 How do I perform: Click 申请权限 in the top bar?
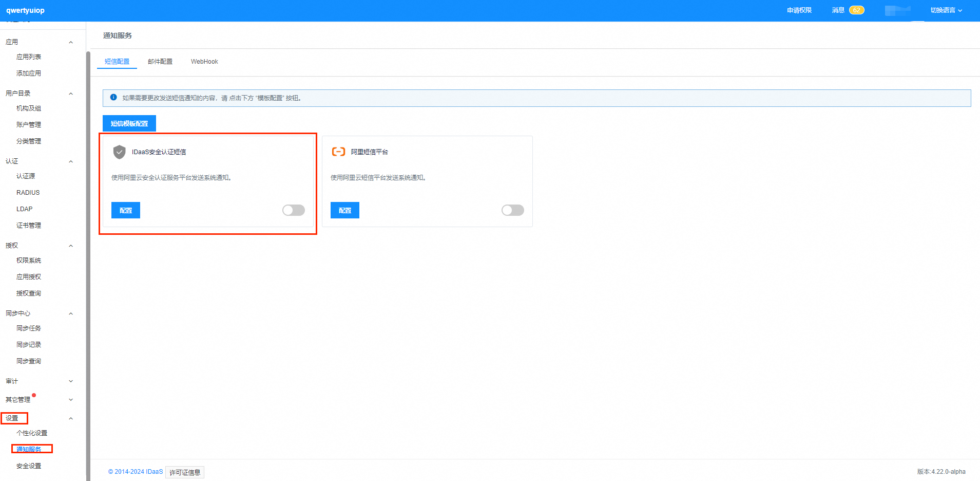799,10
